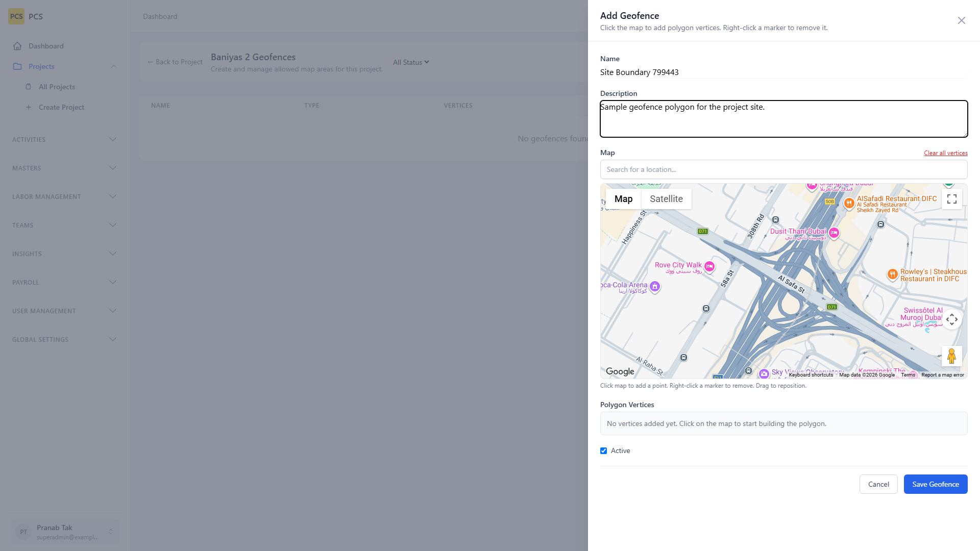Click the Dashboard home icon
This screenshot has height=551, width=980.
(x=17, y=46)
